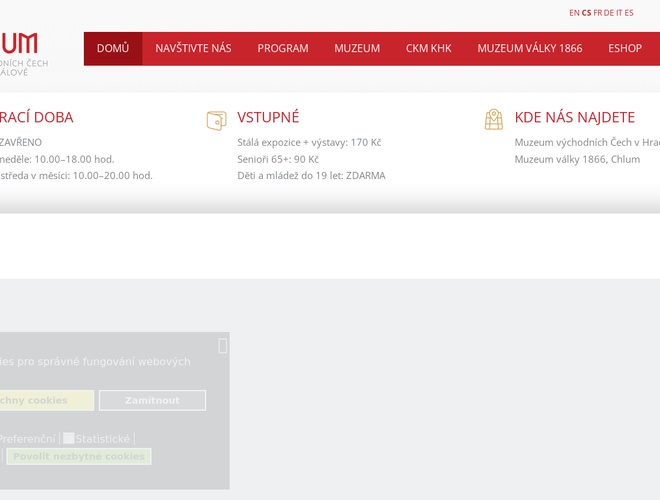Open the Navštivte nás menu

[x=193, y=48]
